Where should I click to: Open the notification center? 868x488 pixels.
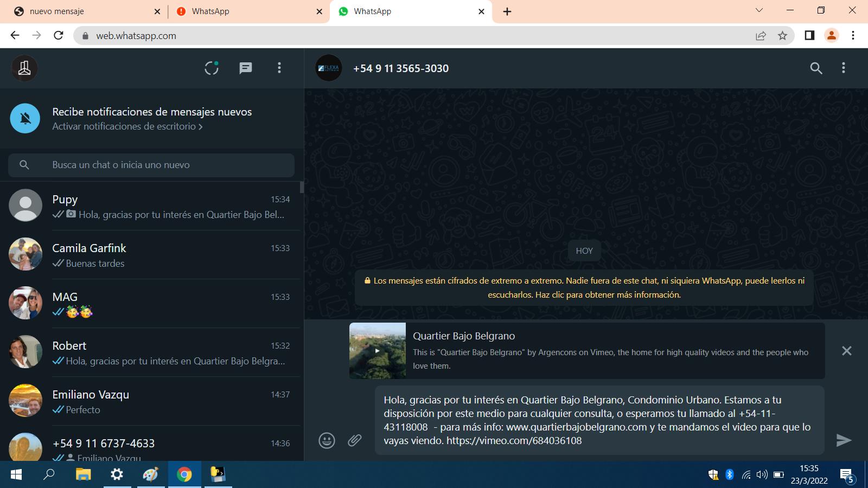click(x=848, y=476)
